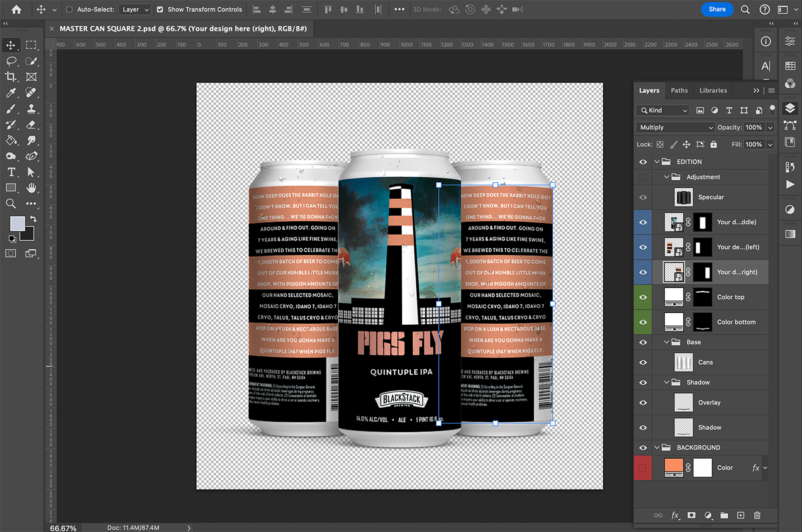Toggle the Auto-Select checkbox
802x532 pixels.
coord(69,9)
